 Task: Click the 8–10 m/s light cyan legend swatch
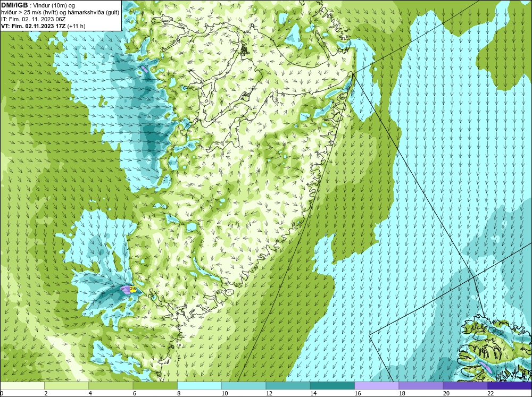(199, 386)
